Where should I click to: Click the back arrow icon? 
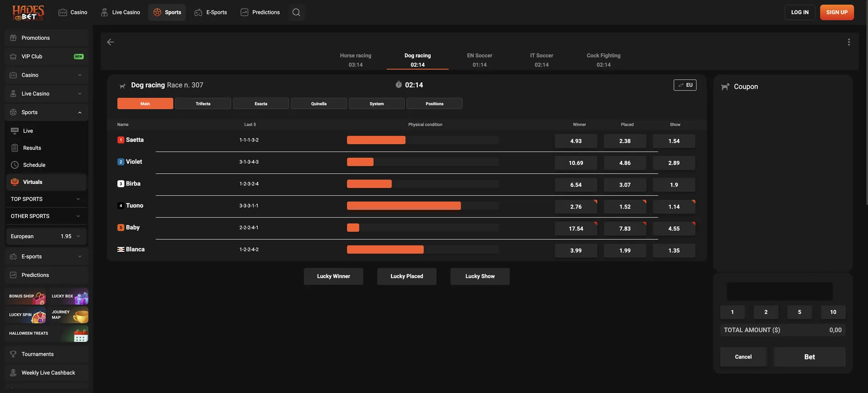(x=110, y=42)
